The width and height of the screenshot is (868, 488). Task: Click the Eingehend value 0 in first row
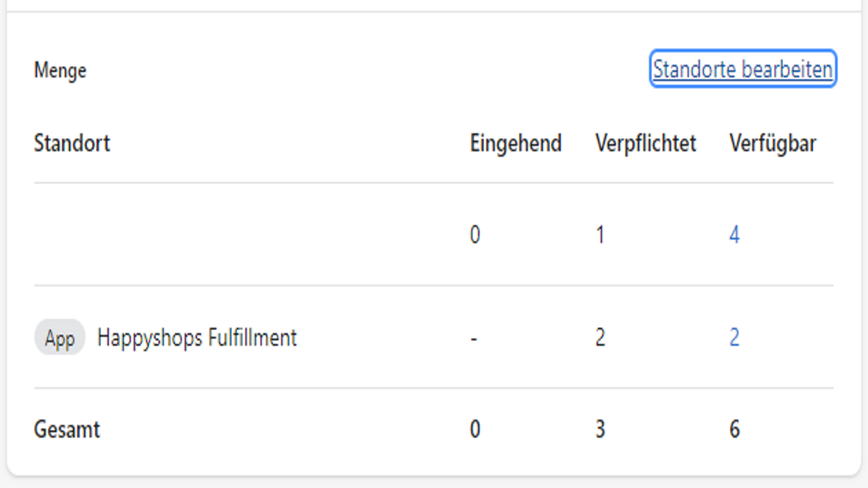click(475, 235)
